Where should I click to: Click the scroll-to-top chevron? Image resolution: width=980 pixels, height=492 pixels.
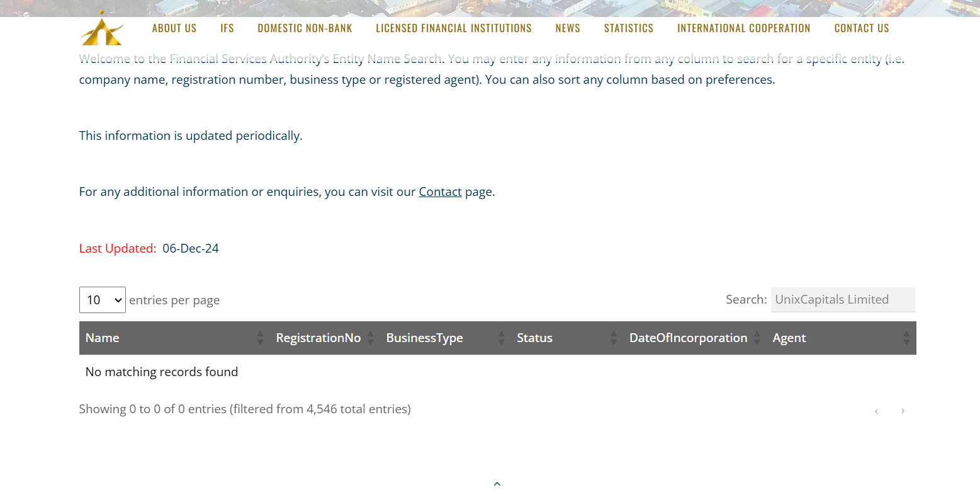(497, 484)
